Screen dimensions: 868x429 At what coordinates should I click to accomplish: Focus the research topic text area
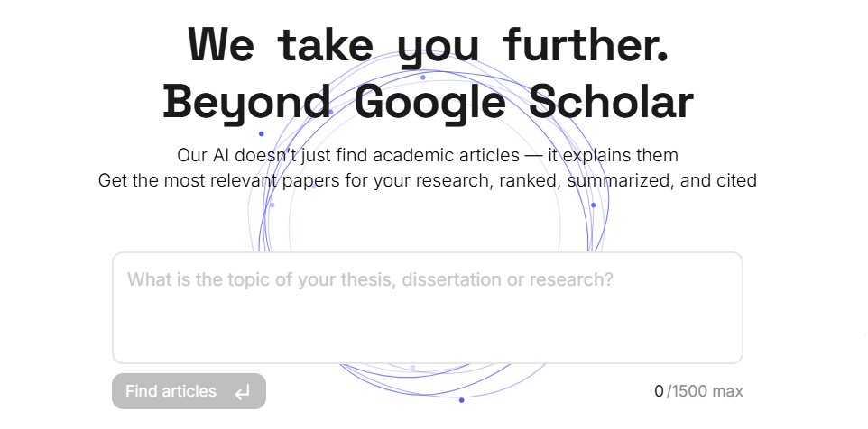[x=428, y=308]
